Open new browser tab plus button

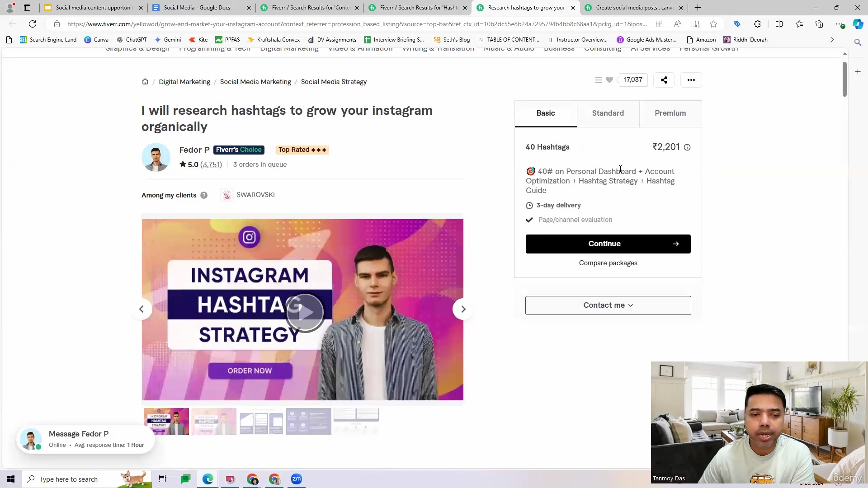coord(698,8)
